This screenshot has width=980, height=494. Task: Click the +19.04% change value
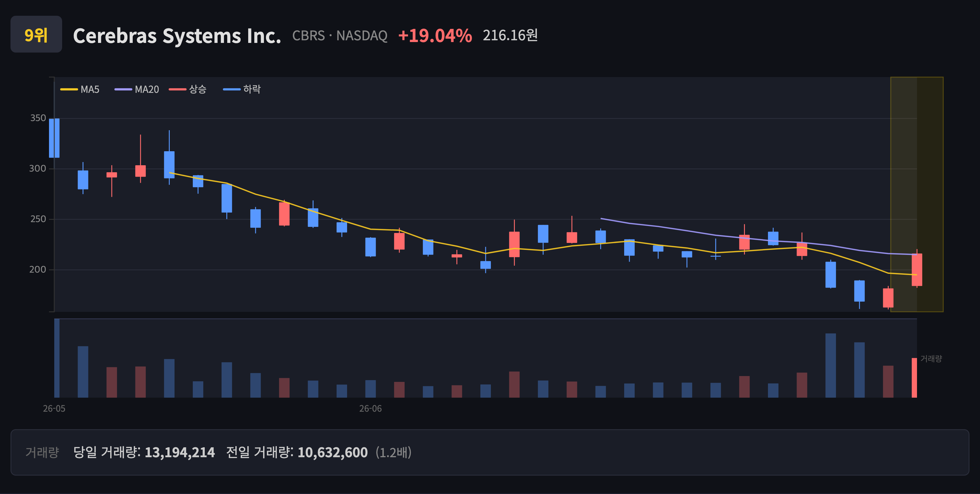pyautogui.click(x=435, y=35)
